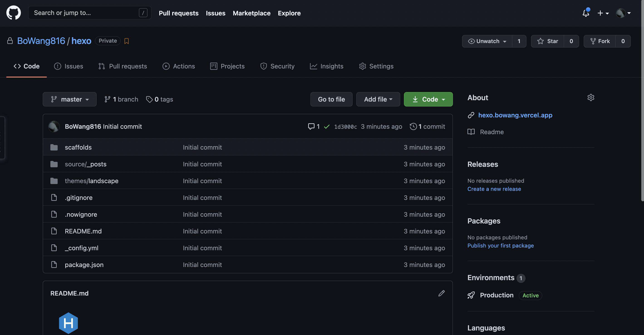644x335 pixels.
Task: Click Create a new release link
Action: (x=494, y=189)
